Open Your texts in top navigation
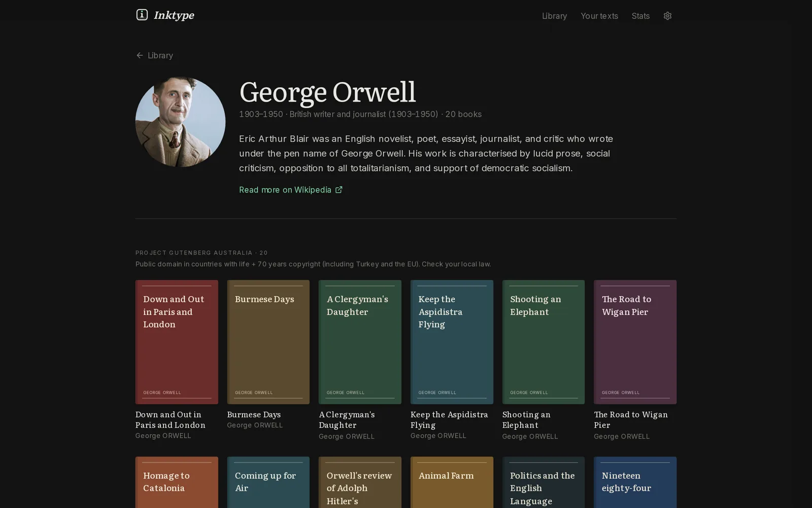The image size is (812, 508). [599, 16]
